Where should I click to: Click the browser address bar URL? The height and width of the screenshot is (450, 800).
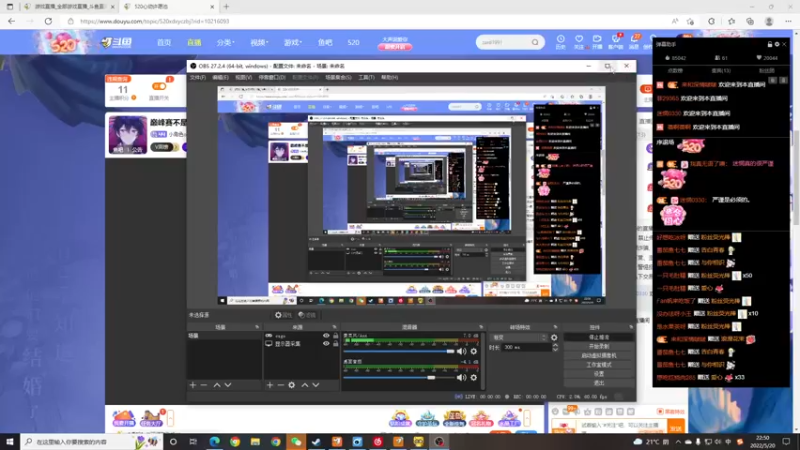pyautogui.click(x=155, y=21)
